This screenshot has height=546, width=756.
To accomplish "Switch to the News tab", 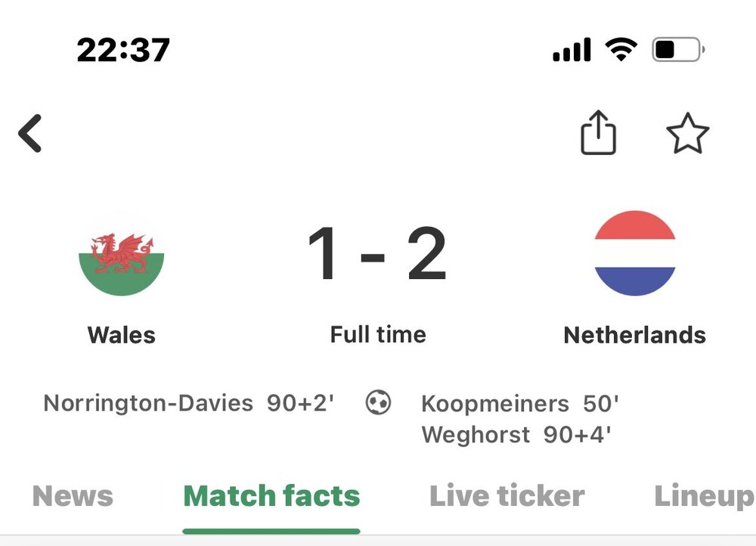I will 73,496.
